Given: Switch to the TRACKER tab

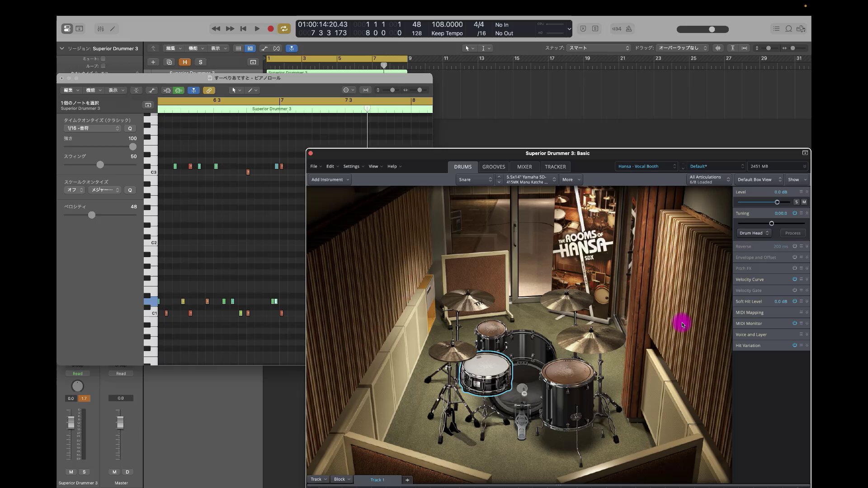Looking at the screenshot, I should pyautogui.click(x=555, y=167).
